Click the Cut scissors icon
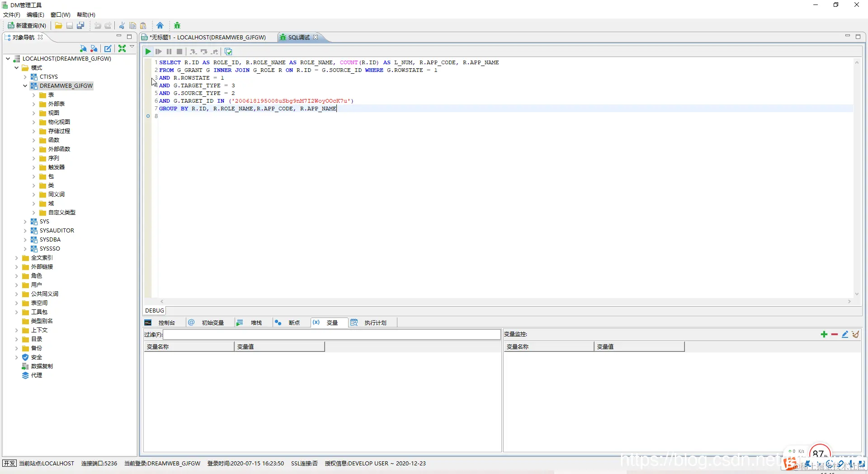 coord(122,25)
